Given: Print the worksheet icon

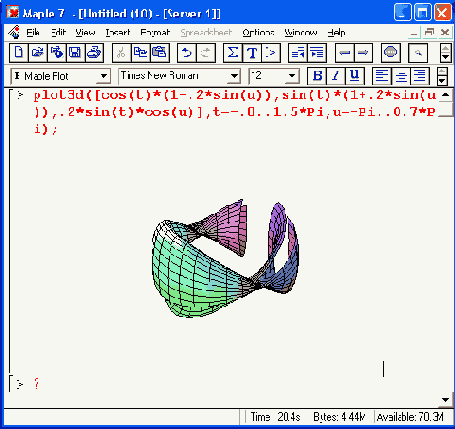Looking at the screenshot, I should [94, 53].
